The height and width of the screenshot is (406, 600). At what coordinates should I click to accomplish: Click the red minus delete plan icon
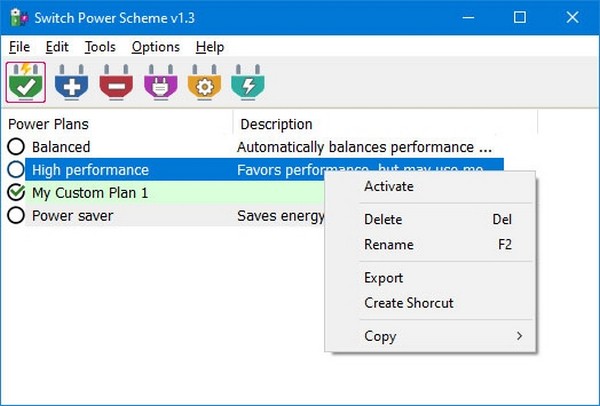116,84
